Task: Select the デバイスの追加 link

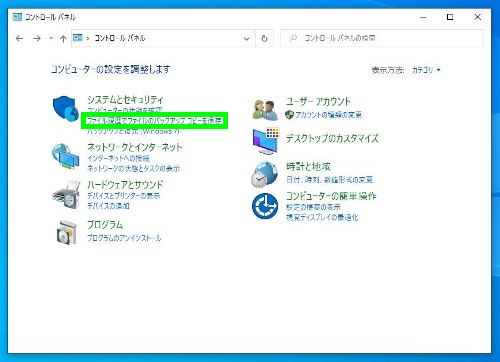Action: pyautogui.click(x=108, y=206)
